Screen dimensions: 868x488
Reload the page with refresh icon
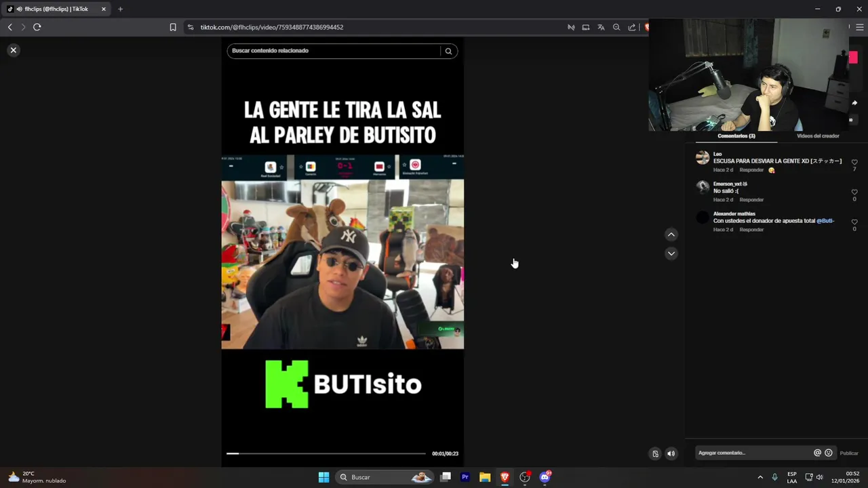click(x=37, y=27)
